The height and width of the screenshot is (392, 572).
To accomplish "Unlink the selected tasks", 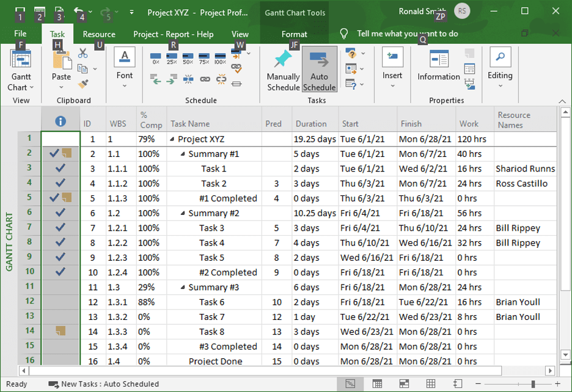I will 221,79.
